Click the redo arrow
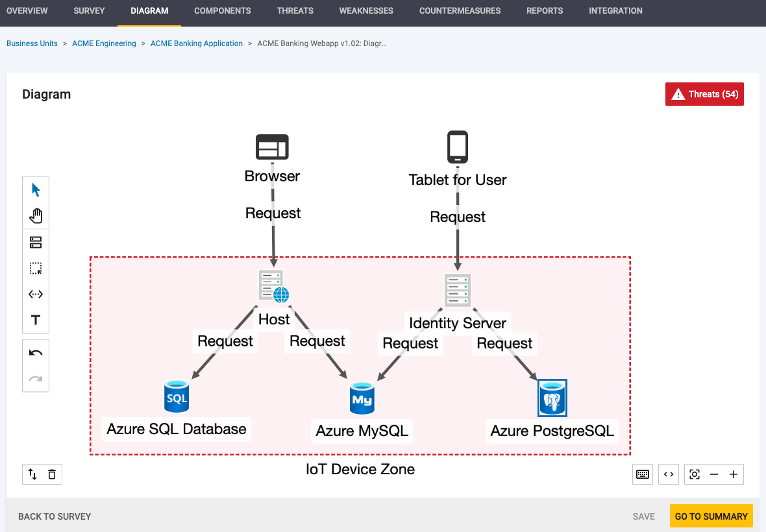 pos(36,379)
